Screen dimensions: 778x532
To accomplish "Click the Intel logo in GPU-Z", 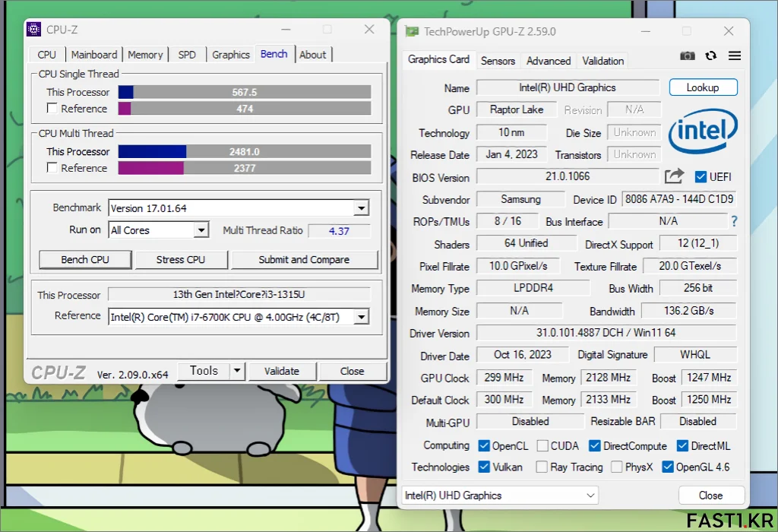I will point(703,131).
